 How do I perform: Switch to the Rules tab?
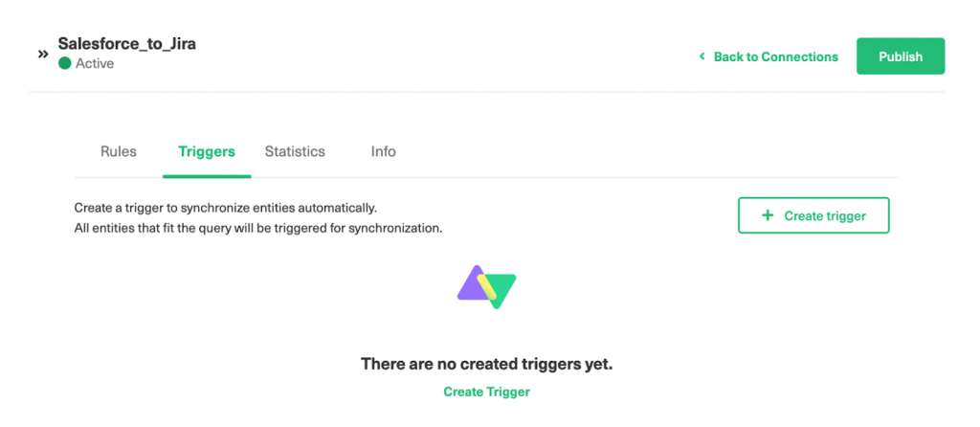pyautogui.click(x=118, y=151)
